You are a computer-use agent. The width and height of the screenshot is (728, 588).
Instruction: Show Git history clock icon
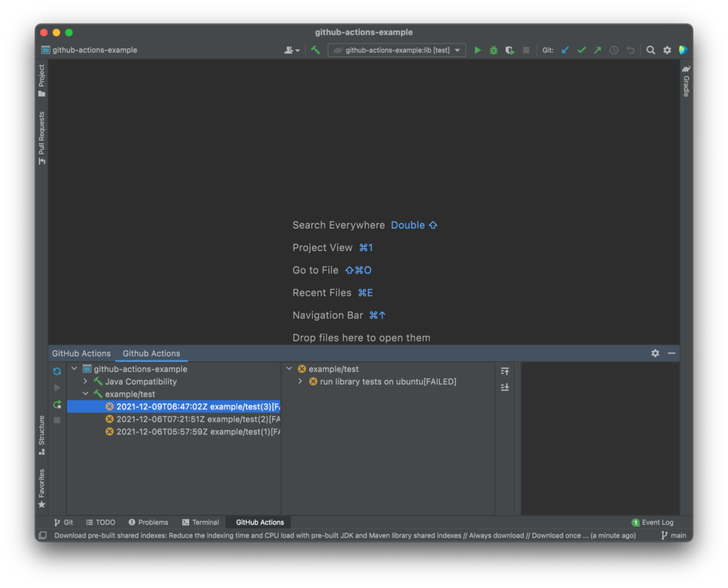pyautogui.click(x=614, y=50)
